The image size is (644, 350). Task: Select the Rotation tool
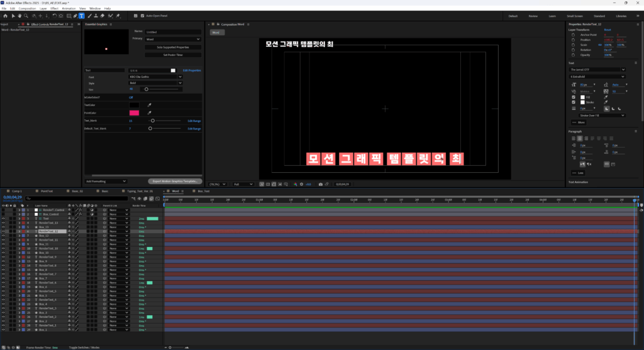click(54, 16)
